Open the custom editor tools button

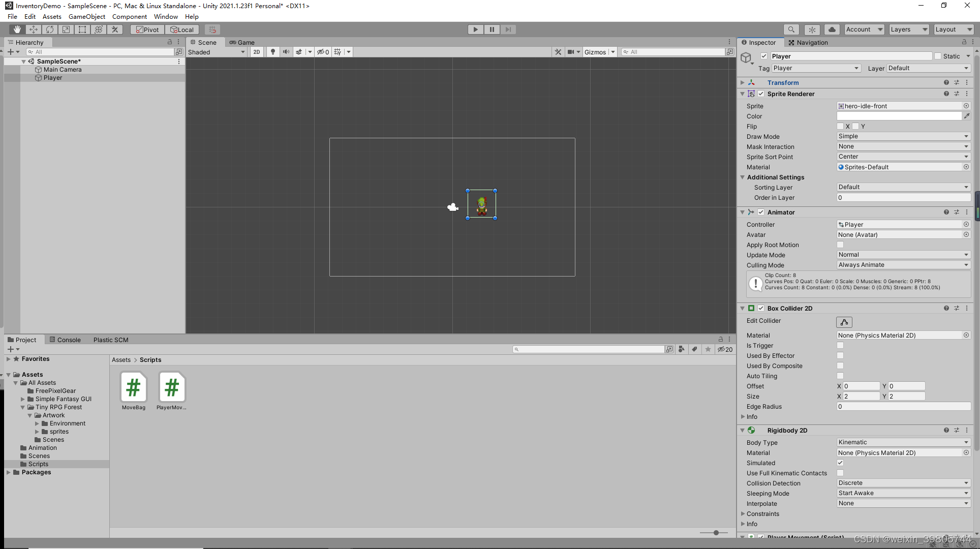pyautogui.click(x=115, y=29)
